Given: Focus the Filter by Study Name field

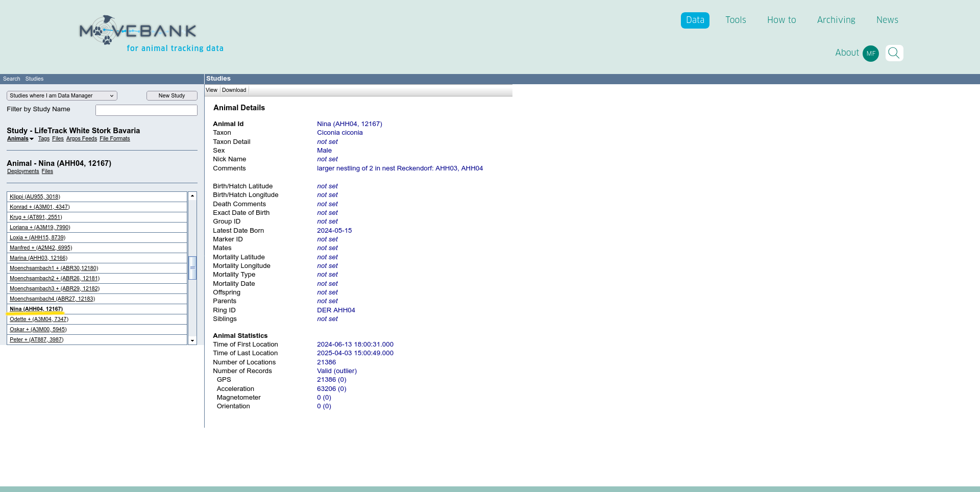Looking at the screenshot, I should (146, 110).
